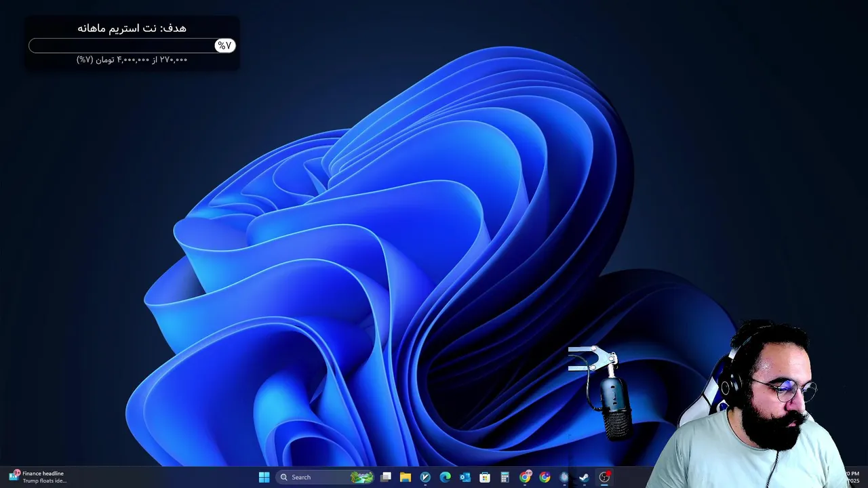
Task: Click the landscape image in Search box
Action: 362,477
